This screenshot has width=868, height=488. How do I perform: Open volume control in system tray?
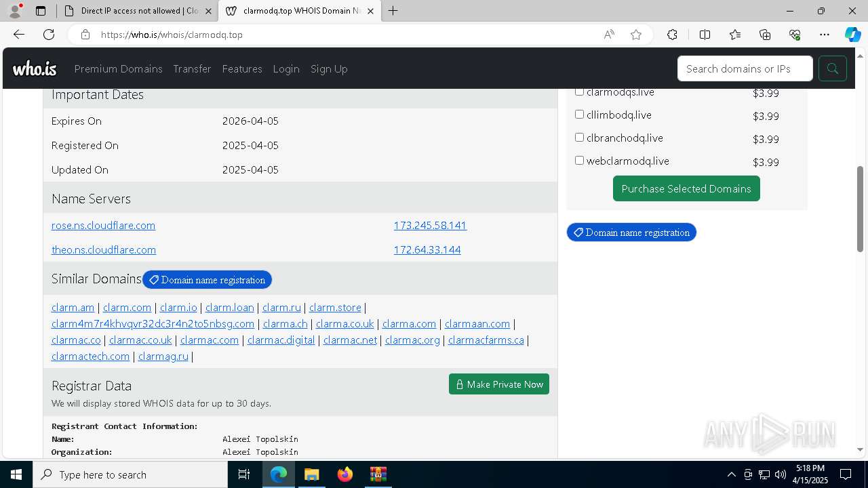(781, 474)
